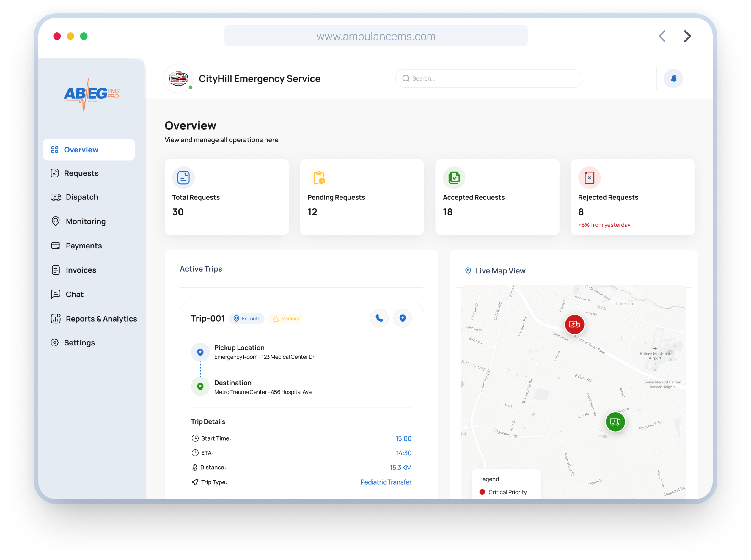Click the green ambulance map marker
Image resolution: width=751 pixels, height=560 pixels.
pos(615,422)
